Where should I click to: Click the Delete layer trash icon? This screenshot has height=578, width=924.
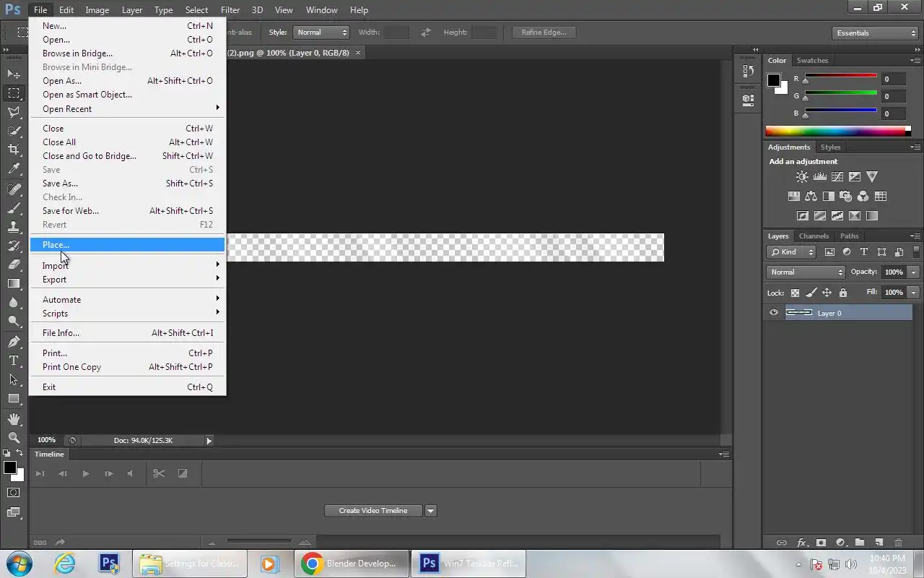click(x=899, y=543)
